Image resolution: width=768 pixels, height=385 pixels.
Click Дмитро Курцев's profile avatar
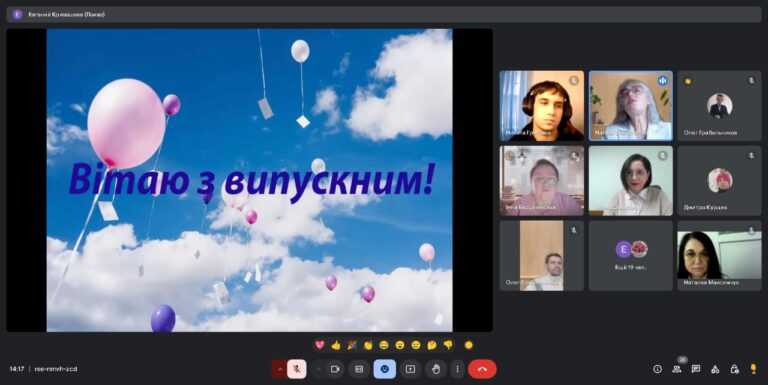click(x=720, y=180)
